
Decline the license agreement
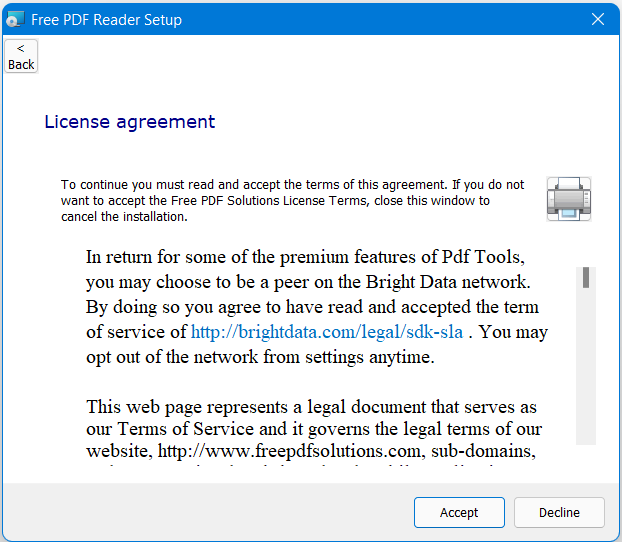tap(559, 512)
